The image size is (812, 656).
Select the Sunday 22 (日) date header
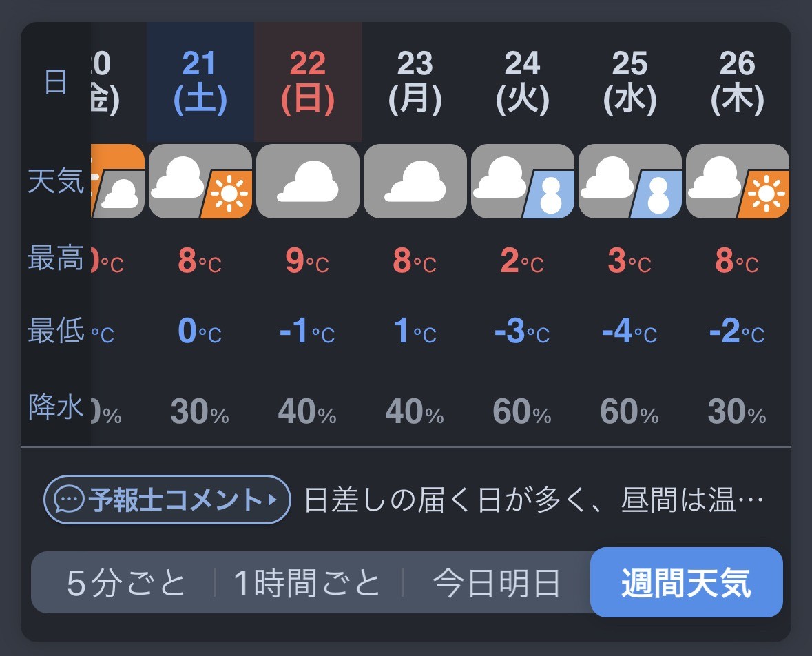(308, 82)
